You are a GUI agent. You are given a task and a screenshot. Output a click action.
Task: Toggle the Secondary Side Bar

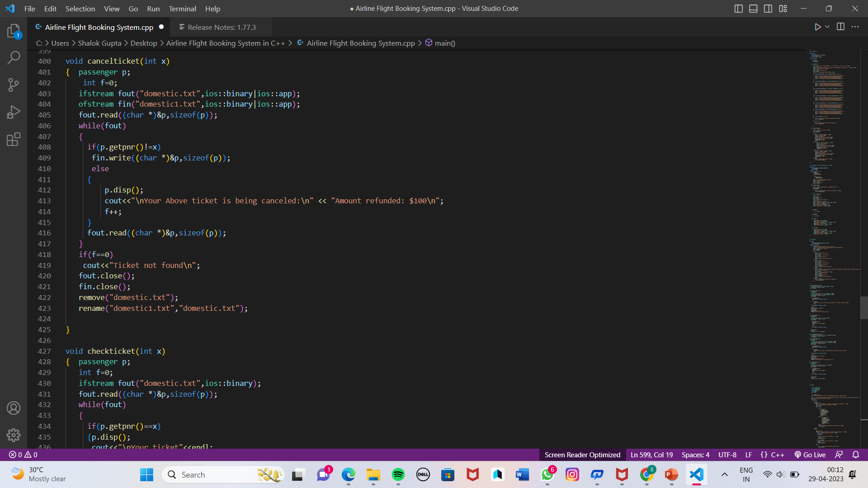[768, 8]
